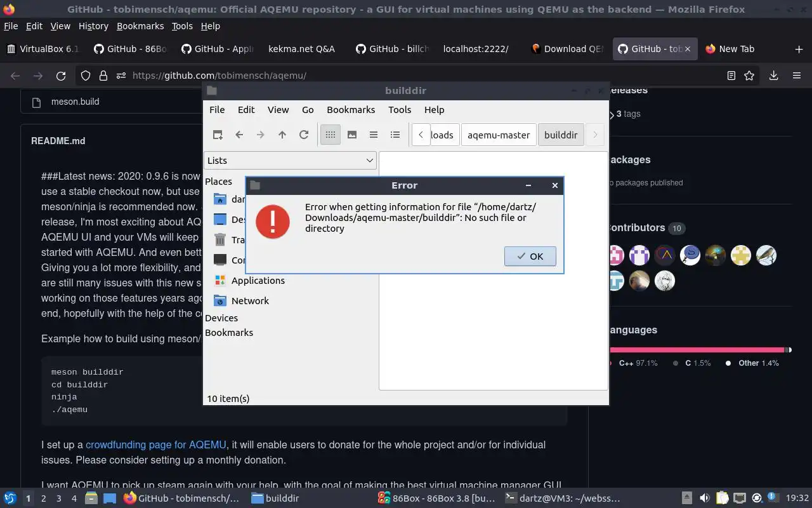Open Edit menu in builddir window
This screenshot has height=508, width=812.
pos(246,110)
